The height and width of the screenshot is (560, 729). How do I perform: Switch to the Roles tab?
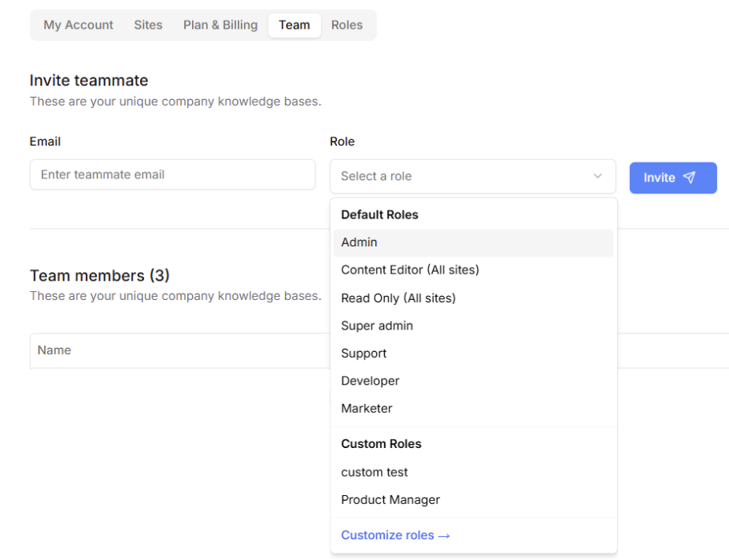click(346, 25)
